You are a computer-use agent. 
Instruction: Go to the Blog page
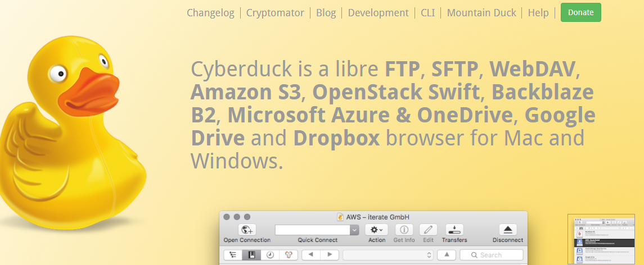tap(326, 13)
